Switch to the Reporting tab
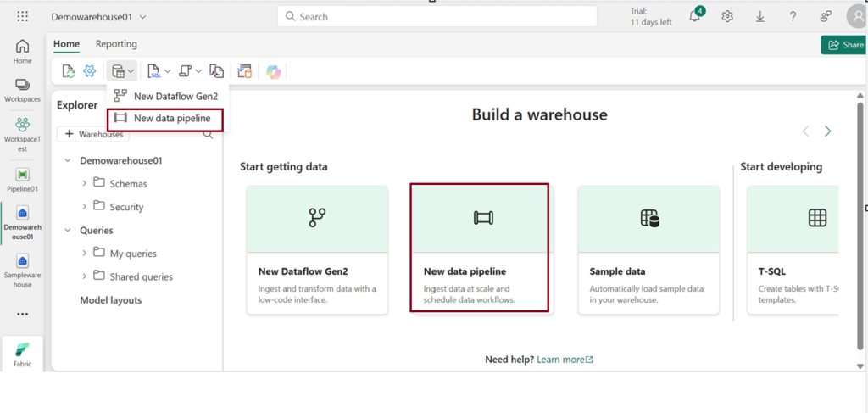The width and height of the screenshot is (868, 413). click(116, 44)
